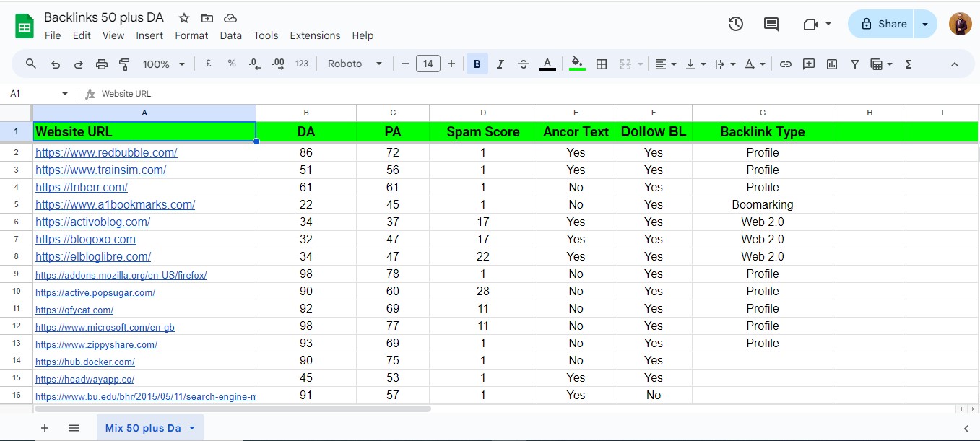Toggle bold formatting
Screen dimensions: 980x441
(x=477, y=64)
